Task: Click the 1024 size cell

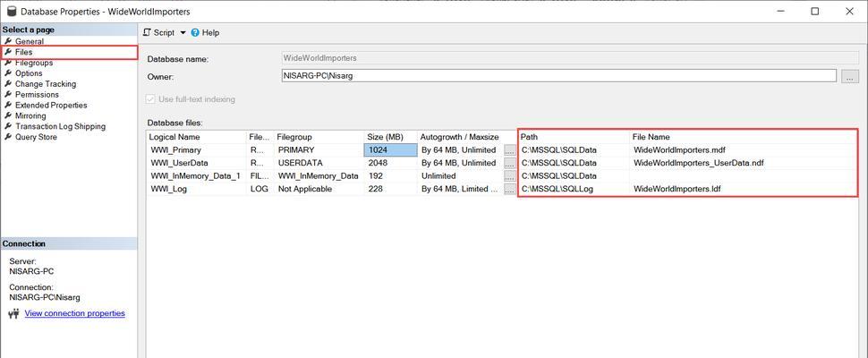Action: pos(390,150)
